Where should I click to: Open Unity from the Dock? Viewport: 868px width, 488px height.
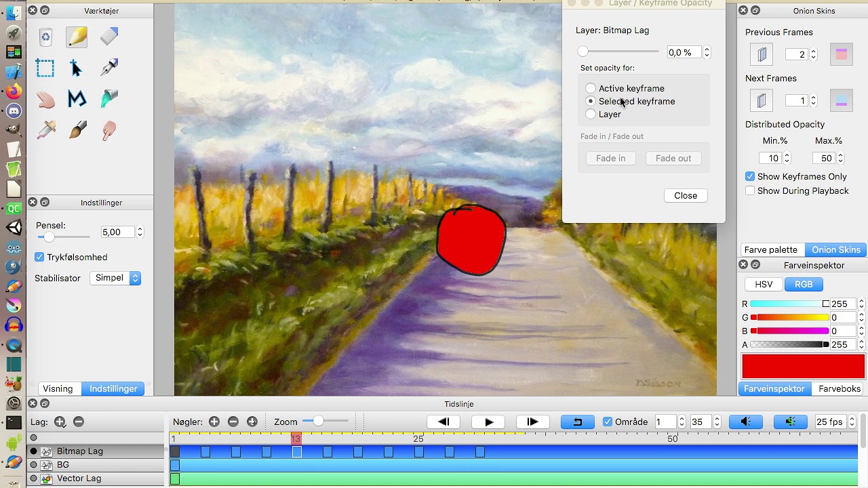tap(14, 228)
